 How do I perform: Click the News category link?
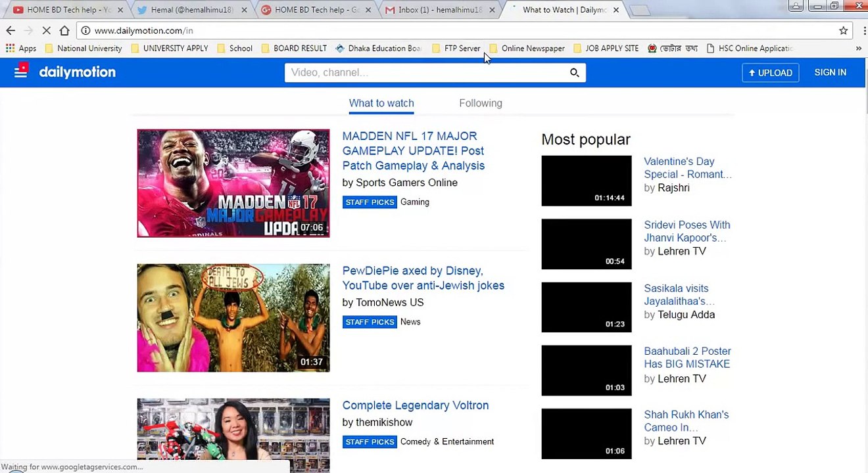[x=410, y=322]
